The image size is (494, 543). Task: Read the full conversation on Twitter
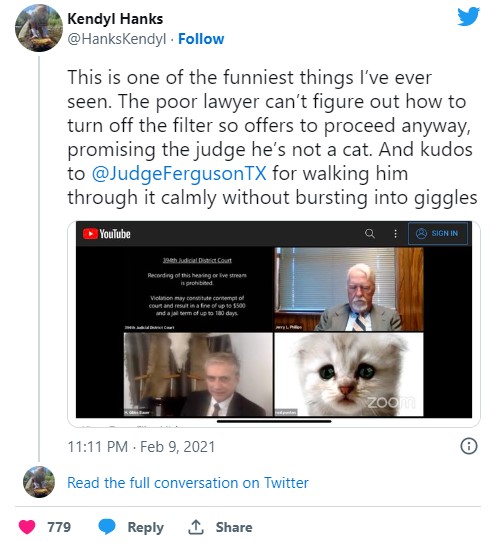pos(188,482)
